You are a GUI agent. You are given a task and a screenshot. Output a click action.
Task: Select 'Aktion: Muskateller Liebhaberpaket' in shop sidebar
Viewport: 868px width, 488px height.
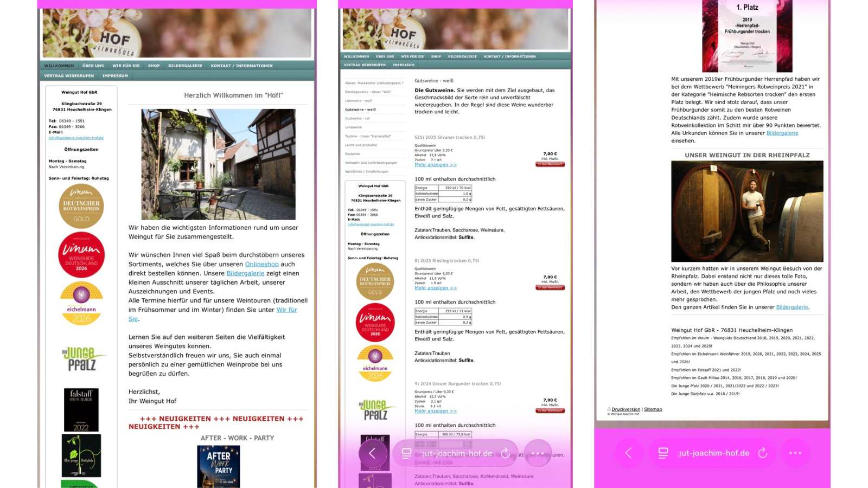pyautogui.click(x=375, y=83)
